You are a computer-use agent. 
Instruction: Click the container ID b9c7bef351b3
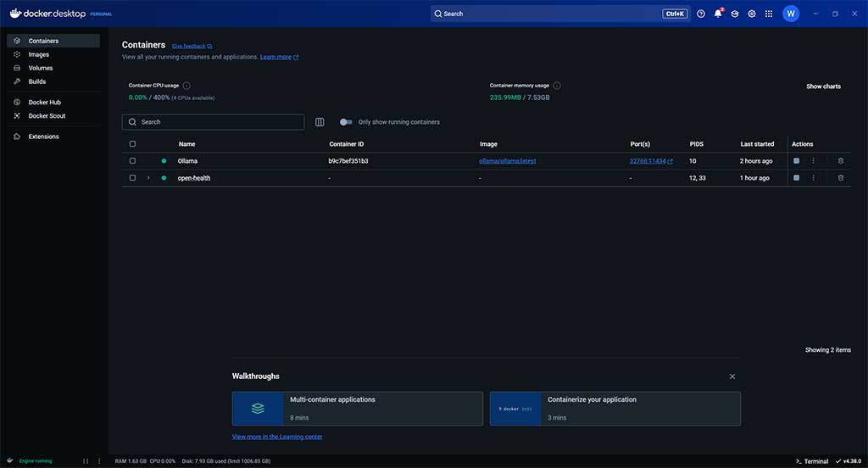pyautogui.click(x=348, y=161)
